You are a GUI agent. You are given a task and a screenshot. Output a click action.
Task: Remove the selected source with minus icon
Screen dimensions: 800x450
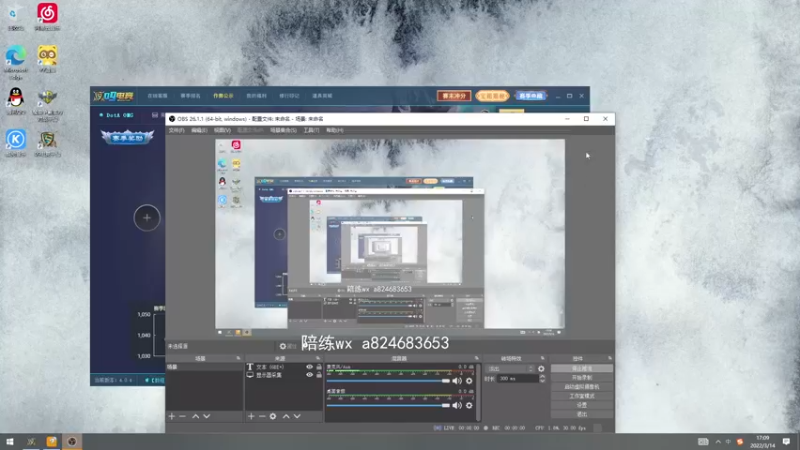pos(262,416)
